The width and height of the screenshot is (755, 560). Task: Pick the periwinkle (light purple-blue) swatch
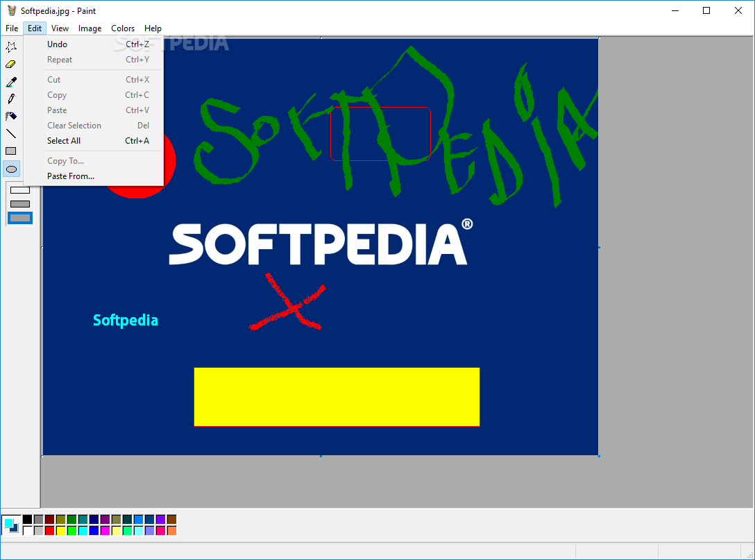click(150, 531)
